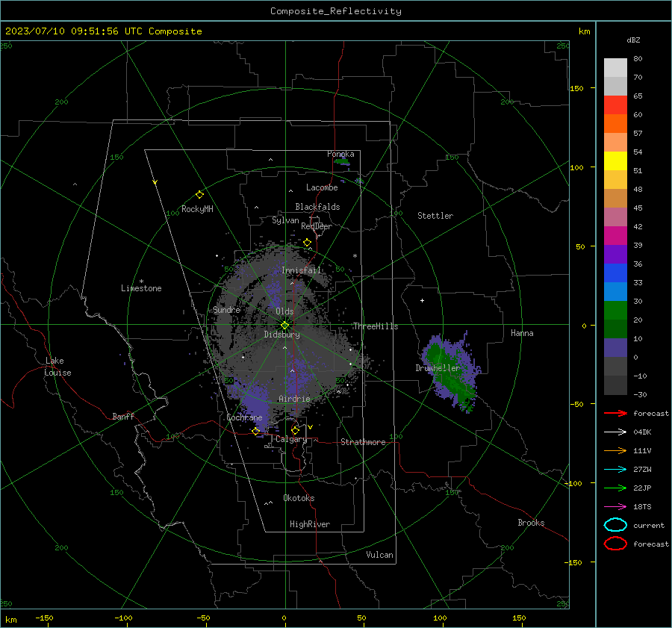The width and height of the screenshot is (672, 628).
Task: Click the Drumheller city label
Action: [x=438, y=368]
